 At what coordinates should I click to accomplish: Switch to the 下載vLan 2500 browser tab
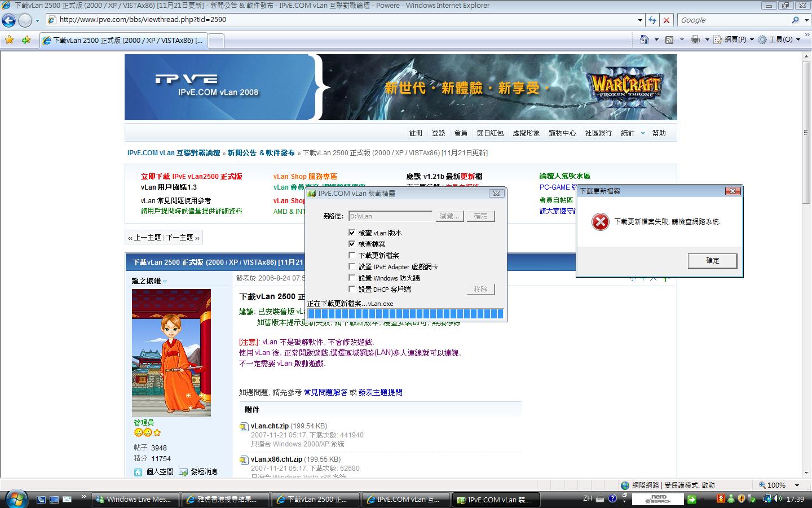tap(123, 41)
